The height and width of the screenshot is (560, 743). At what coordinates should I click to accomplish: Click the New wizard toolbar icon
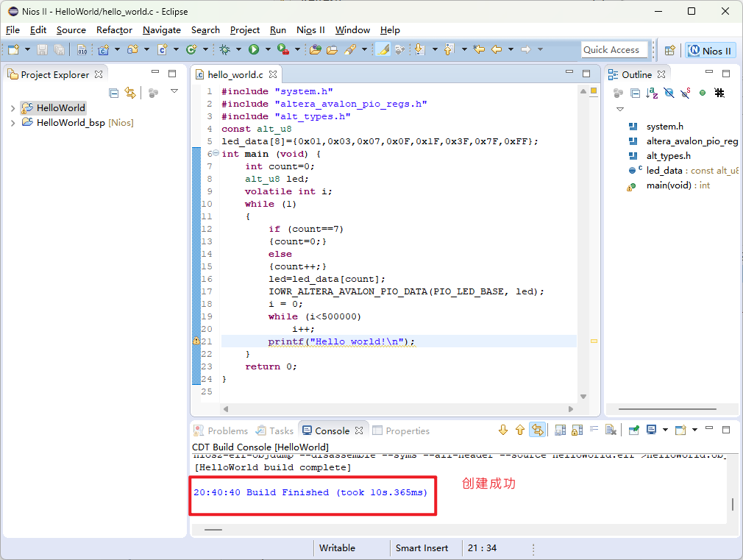[13, 49]
